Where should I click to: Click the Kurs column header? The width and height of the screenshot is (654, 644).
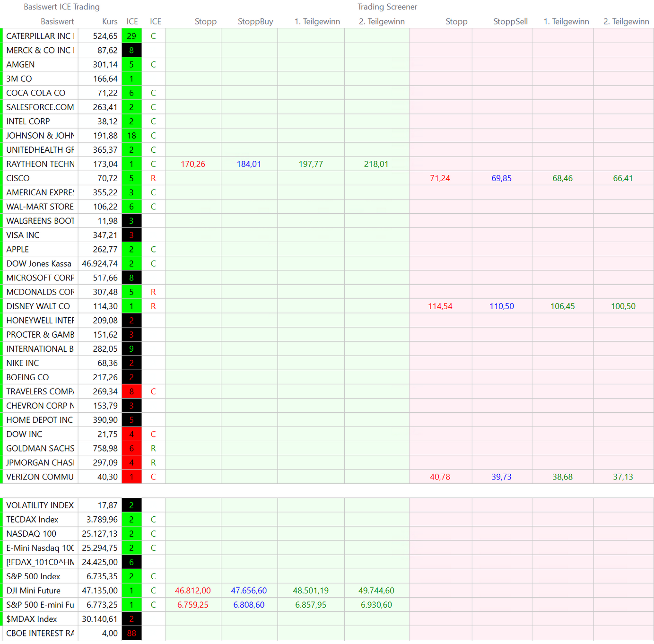110,21
